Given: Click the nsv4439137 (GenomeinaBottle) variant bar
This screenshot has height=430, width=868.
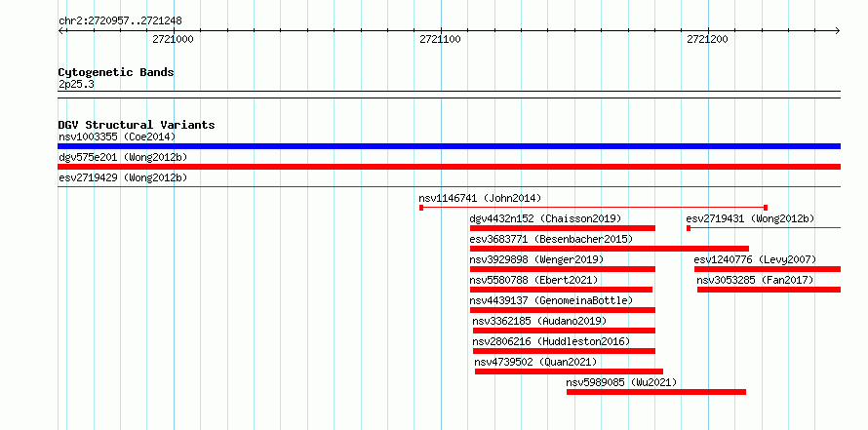Looking at the screenshot, I should point(563,310).
